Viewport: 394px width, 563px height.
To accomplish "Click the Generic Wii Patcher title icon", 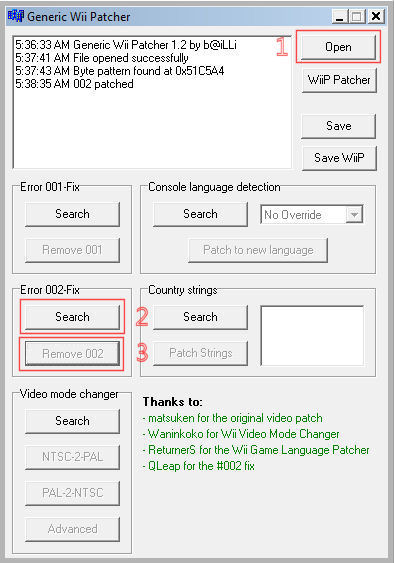I will 16,16.
